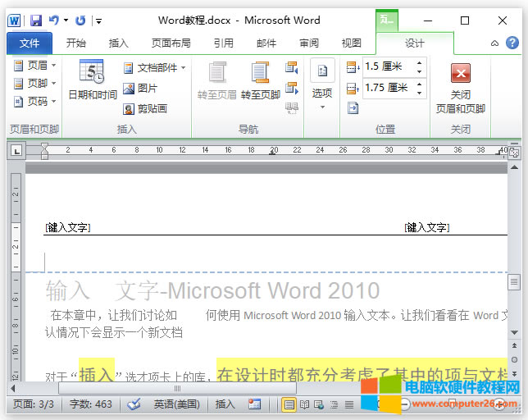528x420 pixels.
Task: Select the Design (设计) contextual tab
Action: click(415, 43)
